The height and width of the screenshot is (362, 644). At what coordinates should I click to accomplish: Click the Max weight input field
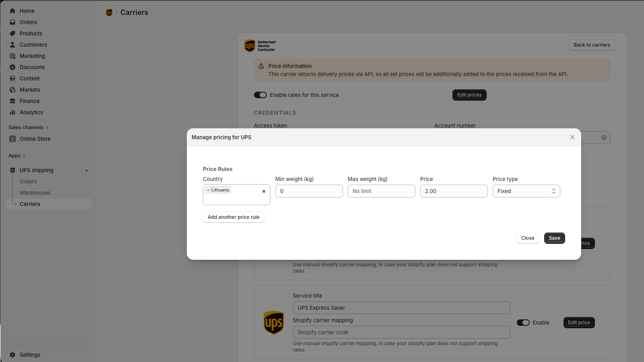pos(382,191)
